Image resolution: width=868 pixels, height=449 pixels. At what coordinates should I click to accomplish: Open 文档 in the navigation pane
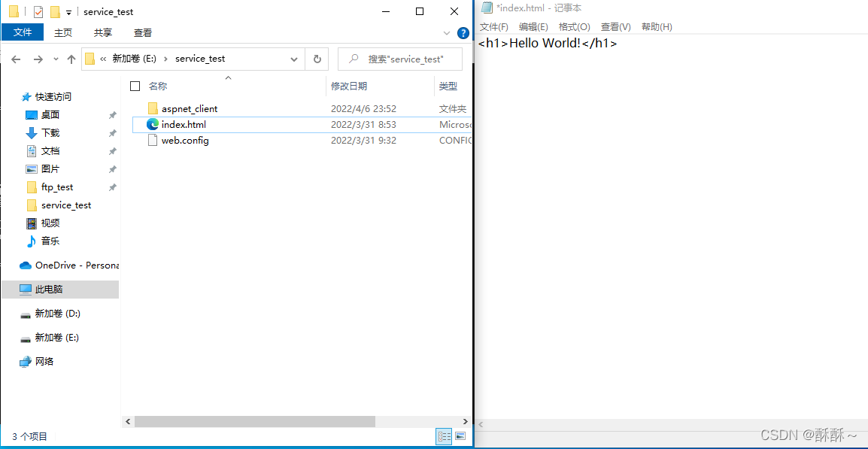[x=50, y=150]
